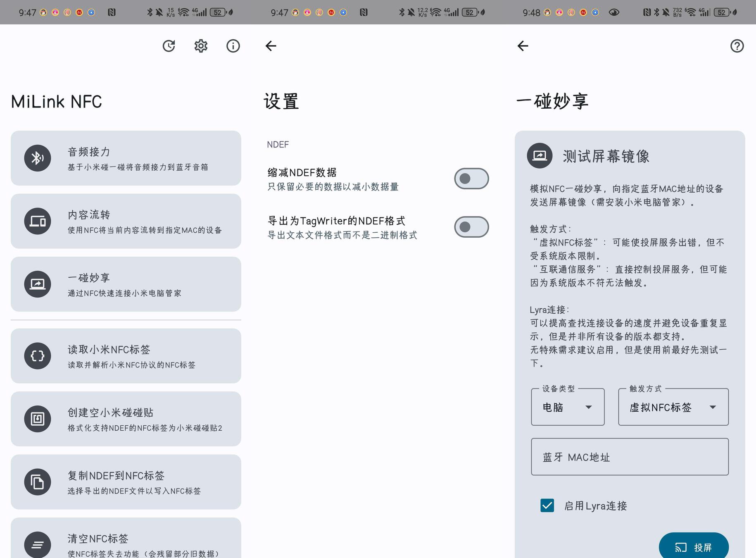The width and height of the screenshot is (756, 558).
Task: Click the 缩减NDEF数据 setting label
Action: click(x=302, y=172)
